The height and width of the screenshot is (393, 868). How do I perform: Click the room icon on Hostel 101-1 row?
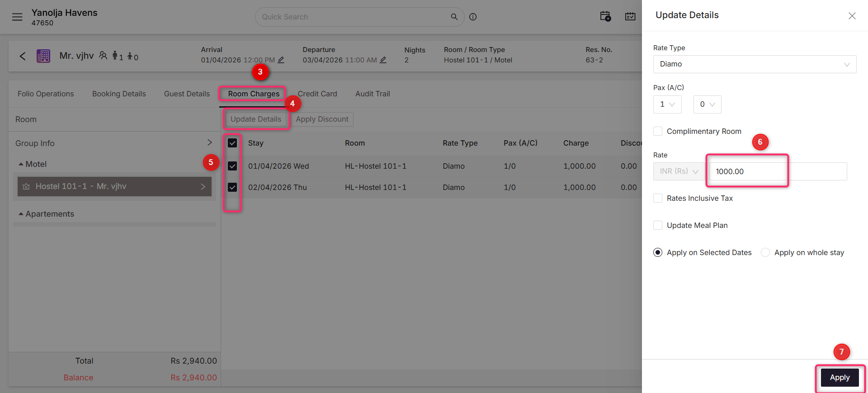pos(26,186)
